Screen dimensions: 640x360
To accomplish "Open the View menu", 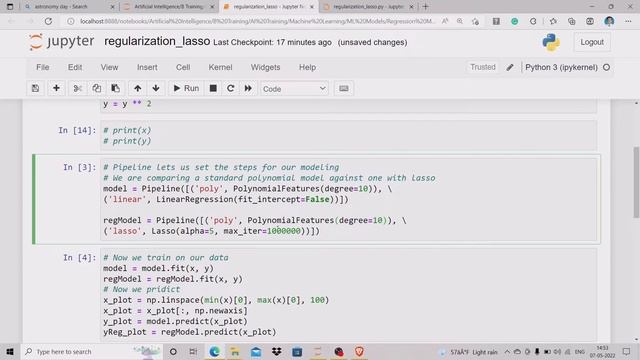I will pyautogui.click(x=109, y=67).
